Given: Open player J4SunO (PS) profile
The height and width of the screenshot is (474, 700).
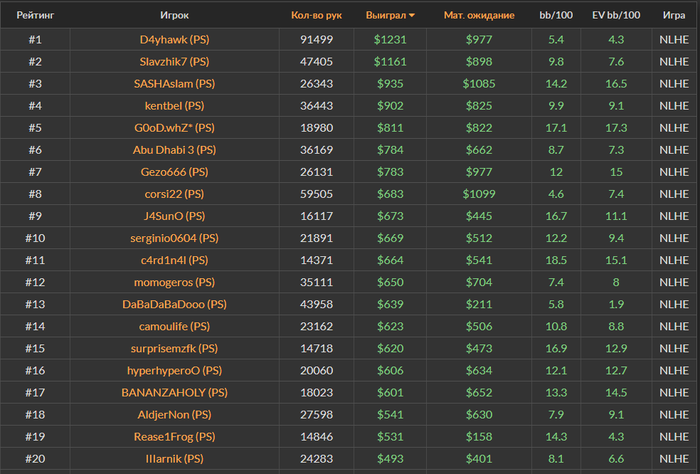Looking at the screenshot, I should (x=175, y=216).
